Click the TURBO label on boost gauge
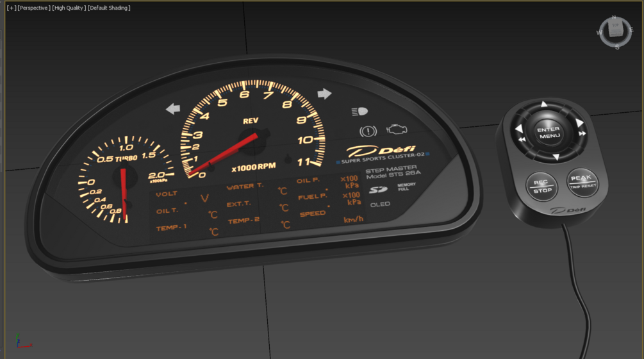 [126, 158]
